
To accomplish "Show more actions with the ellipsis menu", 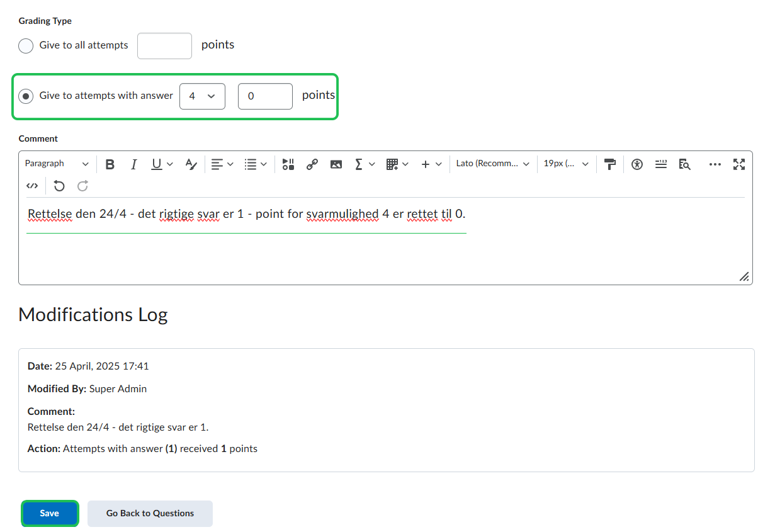I will point(715,164).
